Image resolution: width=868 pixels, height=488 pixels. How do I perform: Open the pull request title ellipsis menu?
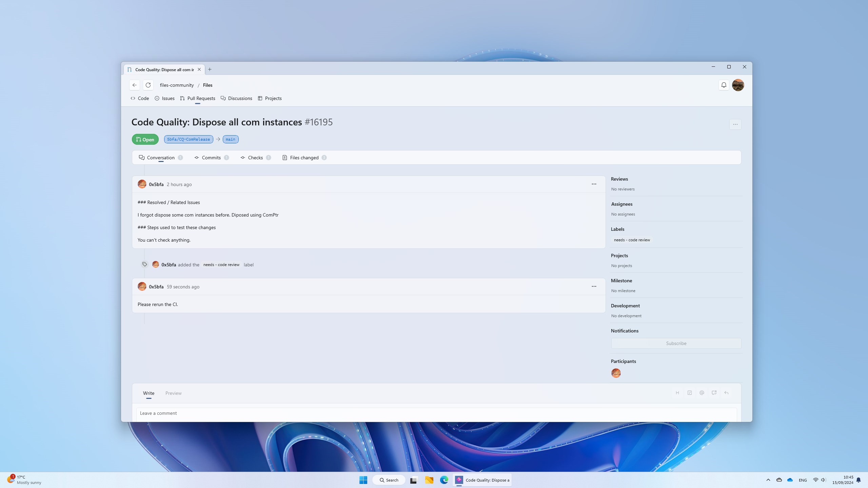(x=735, y=124)
